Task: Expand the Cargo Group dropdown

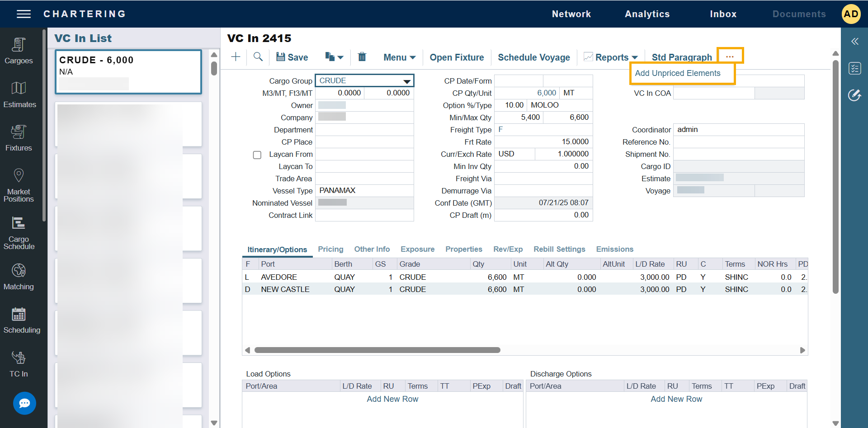Action: tap(407, 81)
